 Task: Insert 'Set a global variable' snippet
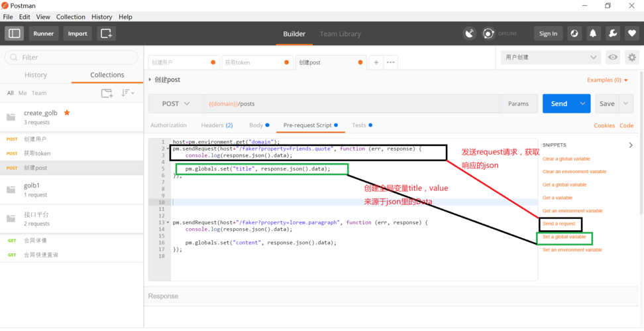coord(564,237)
